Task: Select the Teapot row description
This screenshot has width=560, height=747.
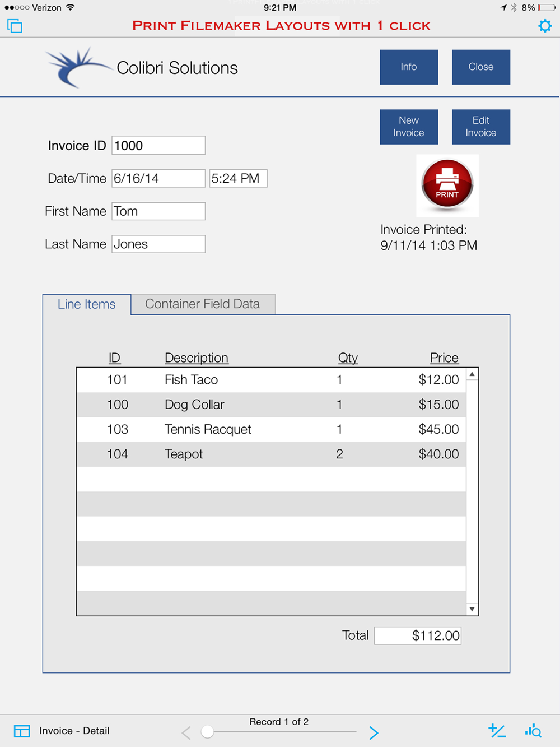Action: [x=184, y=454]
